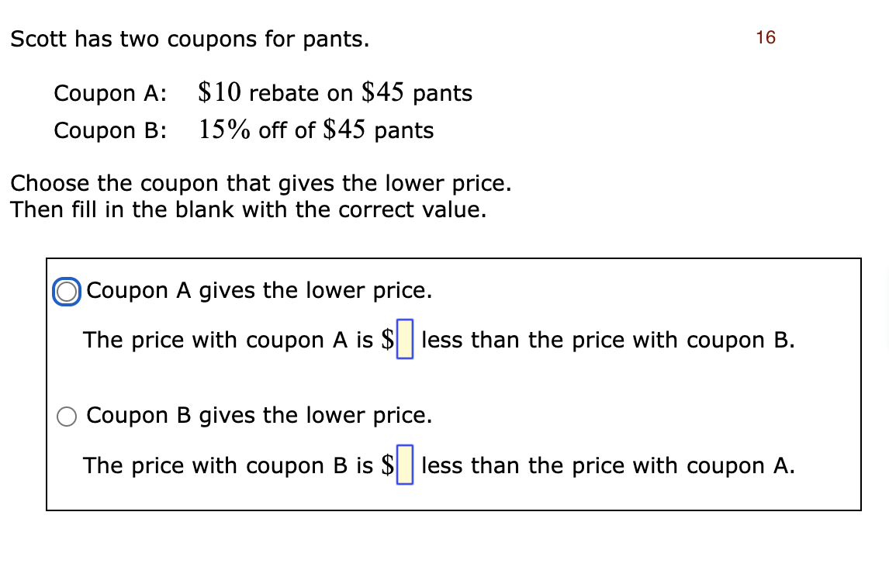Image resolution: width=889 pixels, height=588 pixels.
Task: Click the 'less than the price with coupon A' text
Action: (608, 465)
